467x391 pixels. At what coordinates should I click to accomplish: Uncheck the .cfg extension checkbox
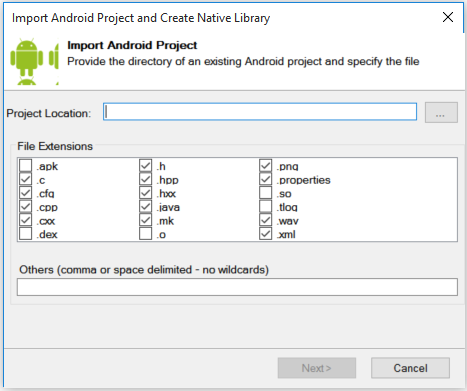[26, 193]
